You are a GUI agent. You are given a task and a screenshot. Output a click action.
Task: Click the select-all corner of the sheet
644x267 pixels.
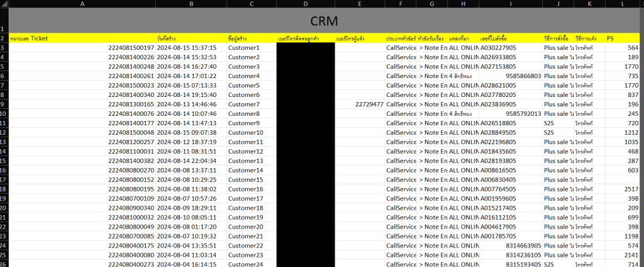point(4,4)
